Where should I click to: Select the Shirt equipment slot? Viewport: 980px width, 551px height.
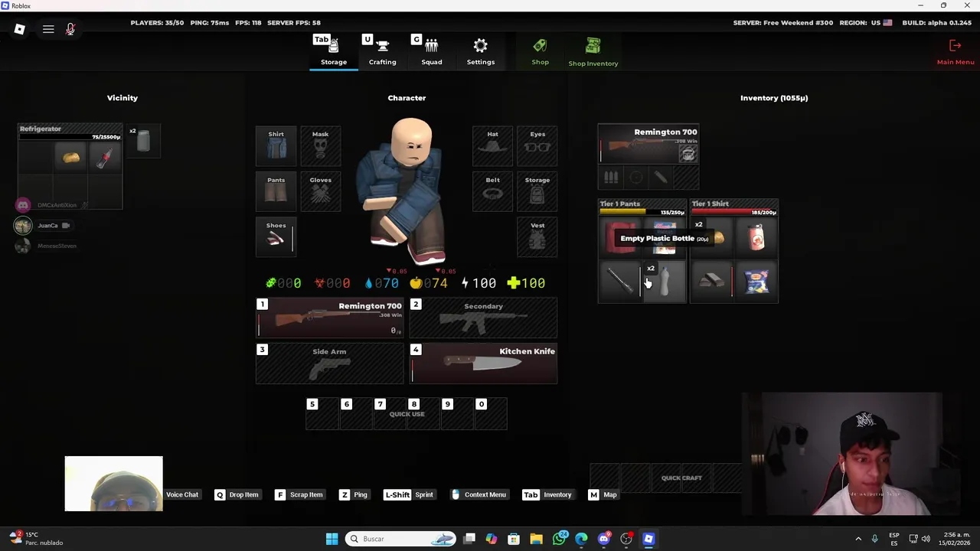(x=276, y=145)
